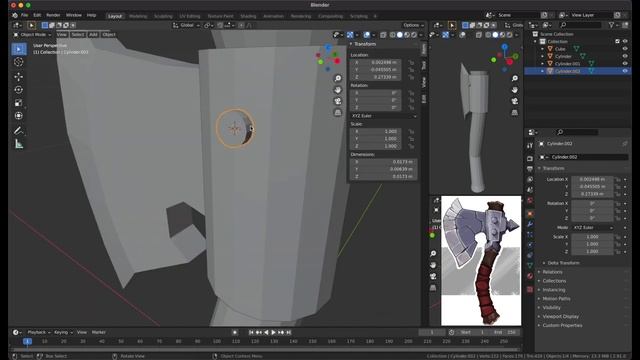Image resolution: width=640 pixels, height=360 pixels.
Task: Open the Object properties orange square tab
Action: (x=530, y=214)
